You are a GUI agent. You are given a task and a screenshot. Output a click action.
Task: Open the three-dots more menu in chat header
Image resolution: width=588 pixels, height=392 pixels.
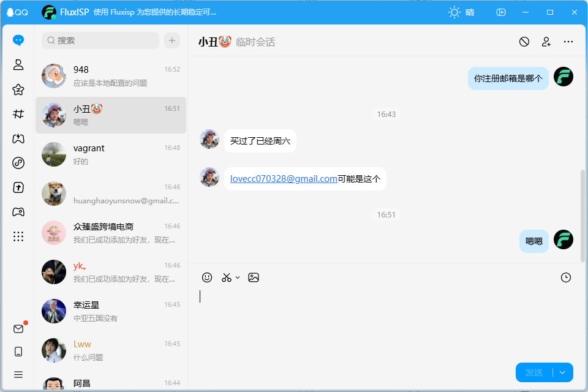(568, 42)
